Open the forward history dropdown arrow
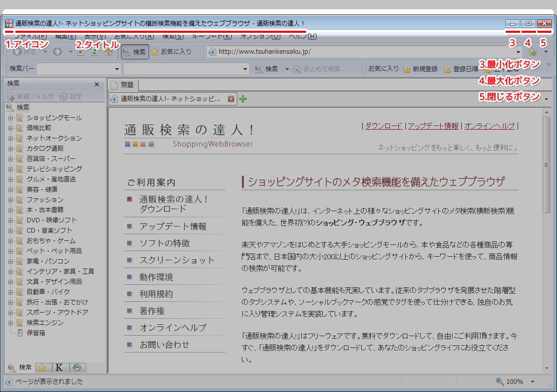 (70, 52)
